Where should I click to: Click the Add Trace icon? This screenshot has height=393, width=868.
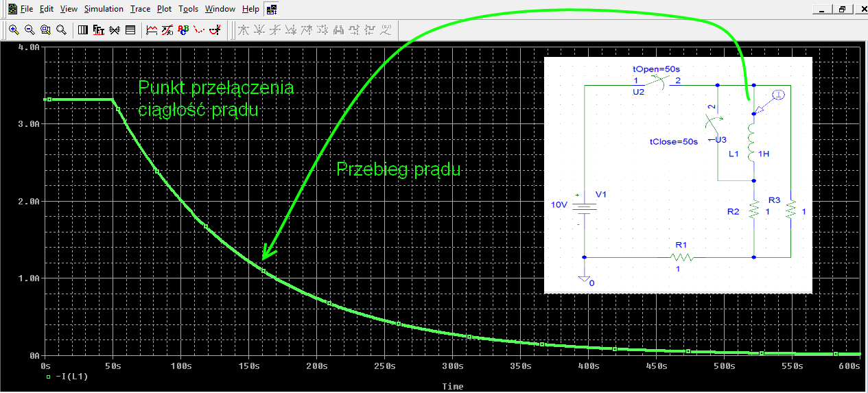(152, 29)
